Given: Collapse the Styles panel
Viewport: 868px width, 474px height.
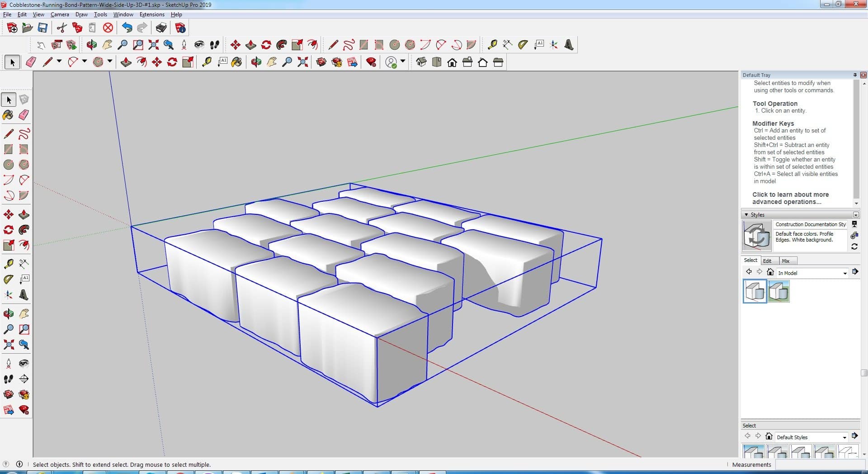Looking at the screenshot, I should (746, 215).
